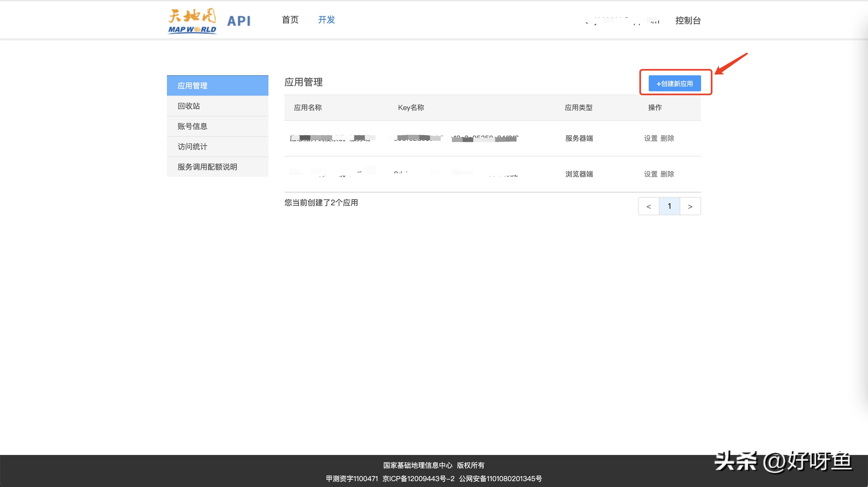Go to previous page with < arrow
Viewport: 868px width, 487px height.
[648, 206]
